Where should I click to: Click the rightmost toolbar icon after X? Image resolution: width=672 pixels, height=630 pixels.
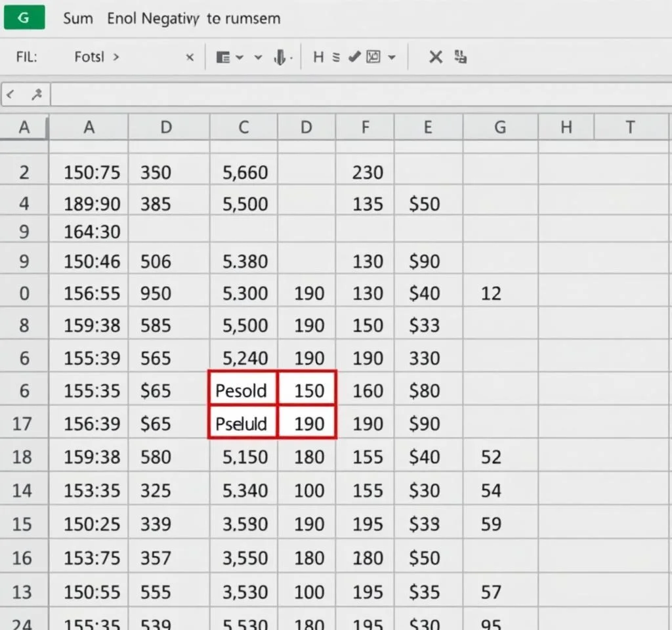pyautogui.click(x=460, y=58)
